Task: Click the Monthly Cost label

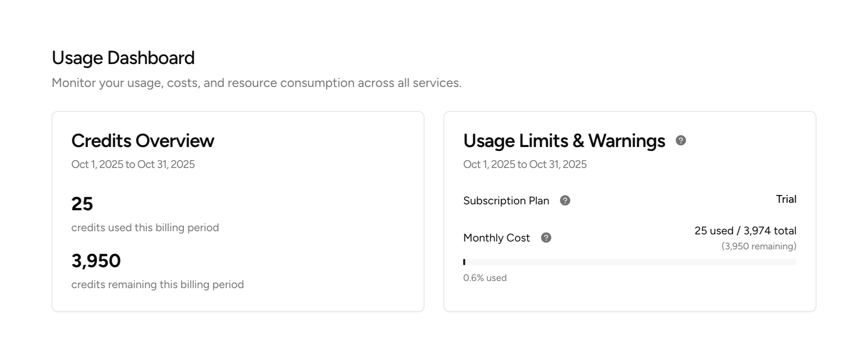Action: tap(496, 238)
